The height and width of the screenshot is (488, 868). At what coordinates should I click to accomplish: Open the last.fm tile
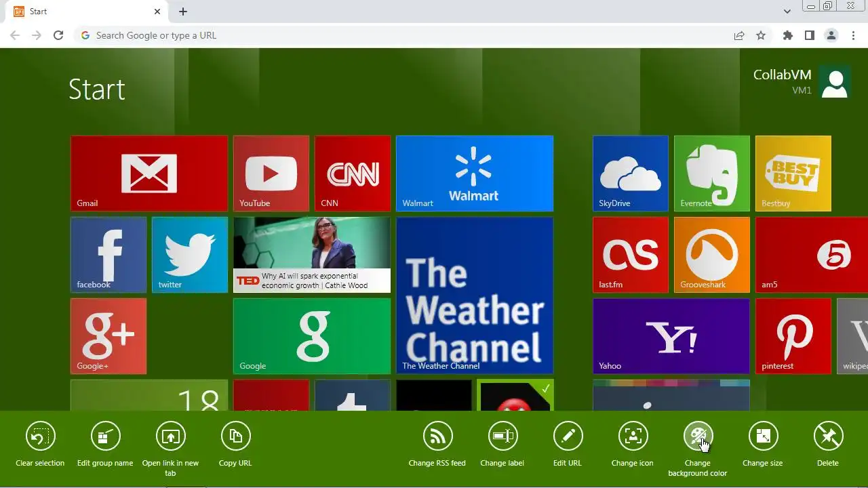[631, 255]
